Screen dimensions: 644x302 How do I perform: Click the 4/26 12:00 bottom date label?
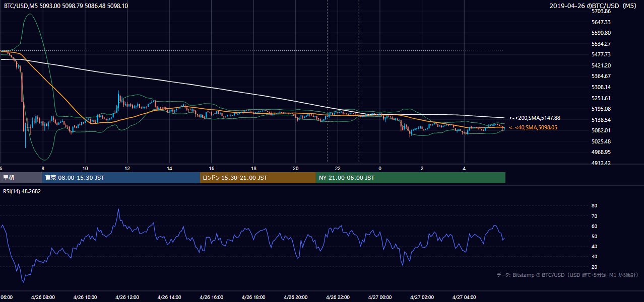127,297
